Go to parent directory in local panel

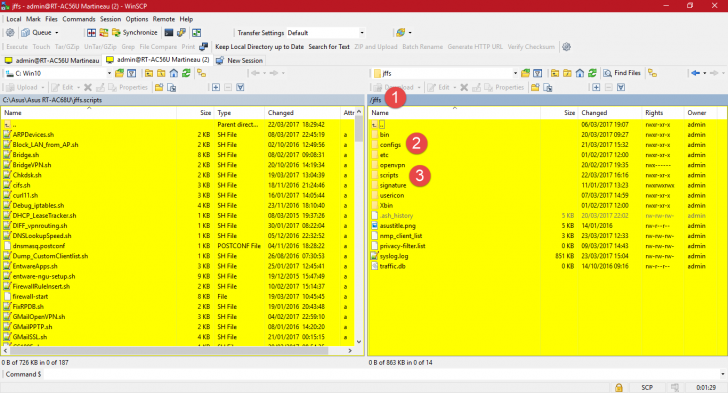pos(149,73)
